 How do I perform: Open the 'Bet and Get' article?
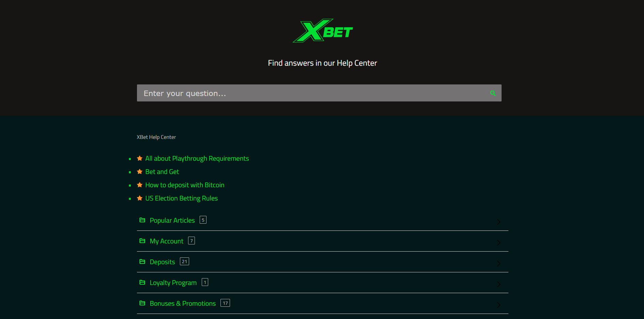click(162, 172)
